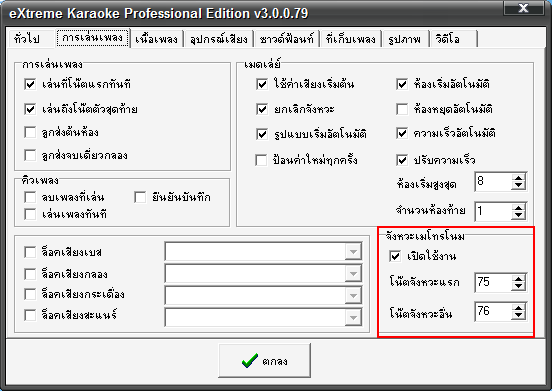Select the การเล่นเพลง tab
Image resolution: width=552 pixels, height=391 pixels.
(x=92, y=38)
